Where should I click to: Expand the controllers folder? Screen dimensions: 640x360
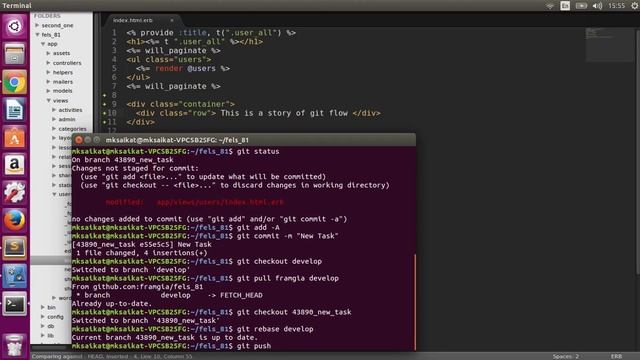(48, 63)
